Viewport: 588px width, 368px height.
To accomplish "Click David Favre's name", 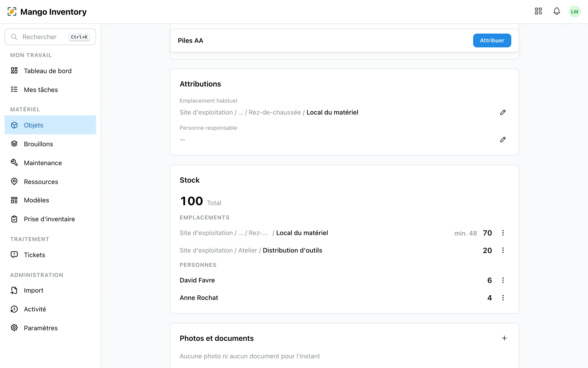I will (x=197, y=280).
